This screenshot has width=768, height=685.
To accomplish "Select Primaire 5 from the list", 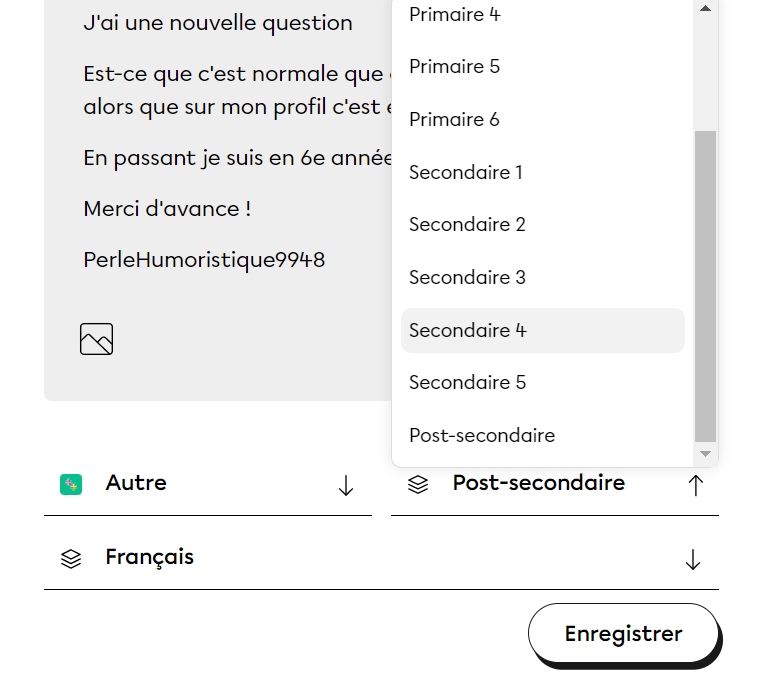I will [455, 67].
